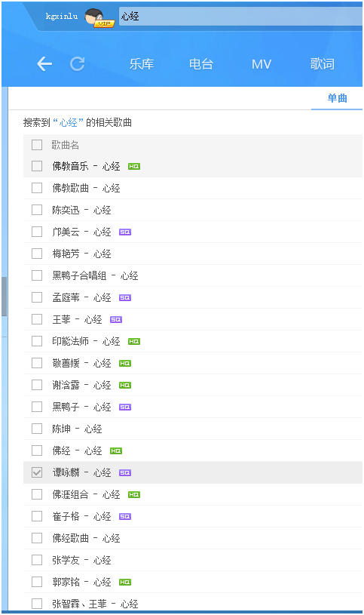Image resolution: width=364 pixels, height=615 pixels.
Task: Go to the 歌词 tab
Action: (322, 64)
